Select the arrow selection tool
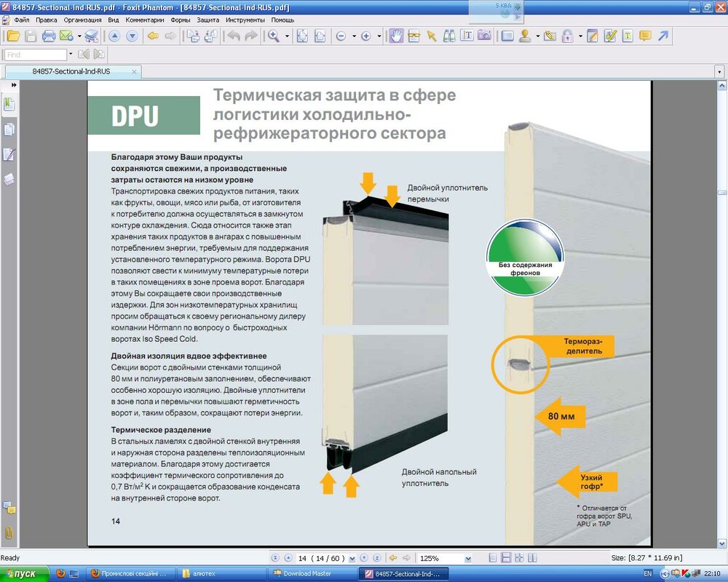The height and width of the screenshot is (582, 728). pyautogui.click(x=431, y=36)
